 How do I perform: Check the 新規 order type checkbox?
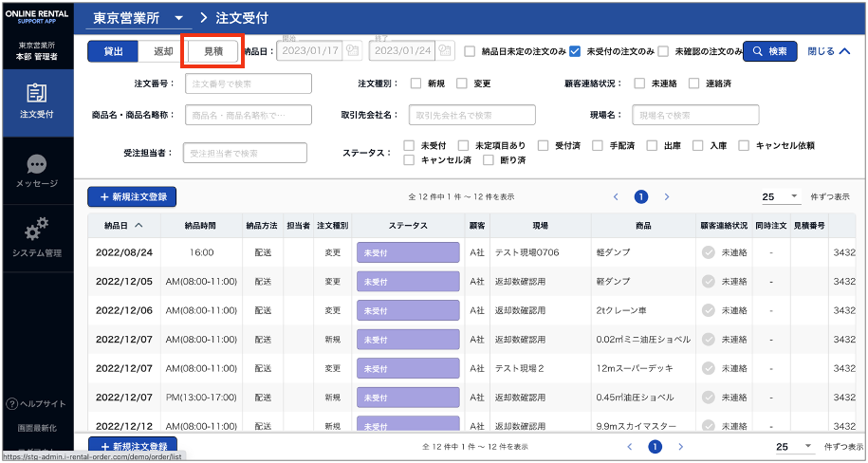pos(416,83)
